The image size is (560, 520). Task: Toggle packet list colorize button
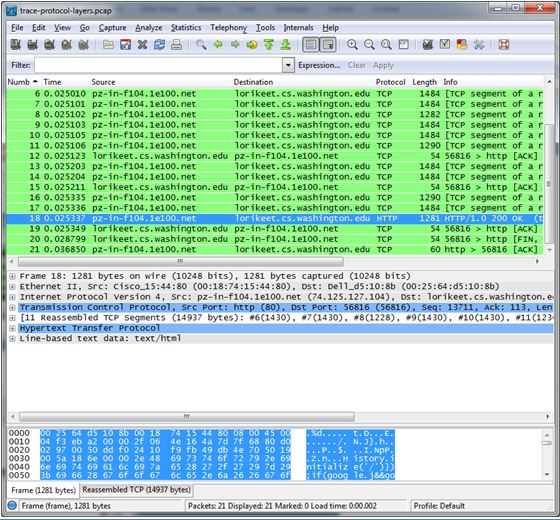tap(311, 45)
